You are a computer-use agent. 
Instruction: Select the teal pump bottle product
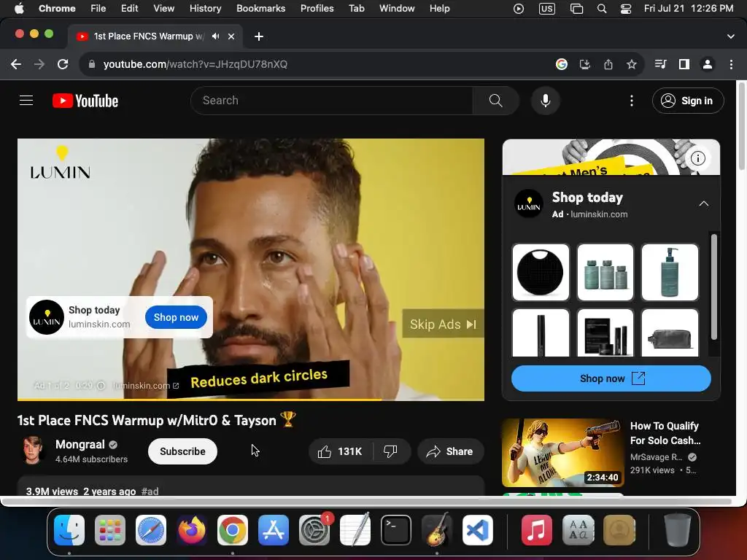[670, 272]
